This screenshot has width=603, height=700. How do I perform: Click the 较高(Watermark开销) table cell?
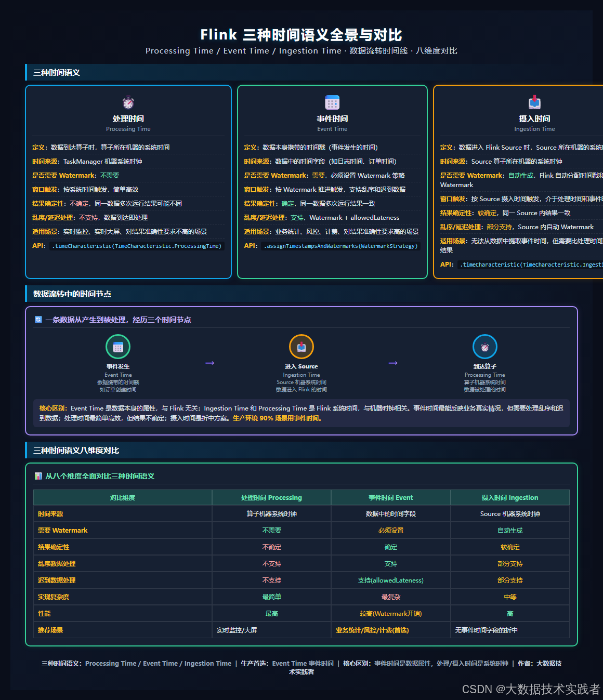[391, 614]
